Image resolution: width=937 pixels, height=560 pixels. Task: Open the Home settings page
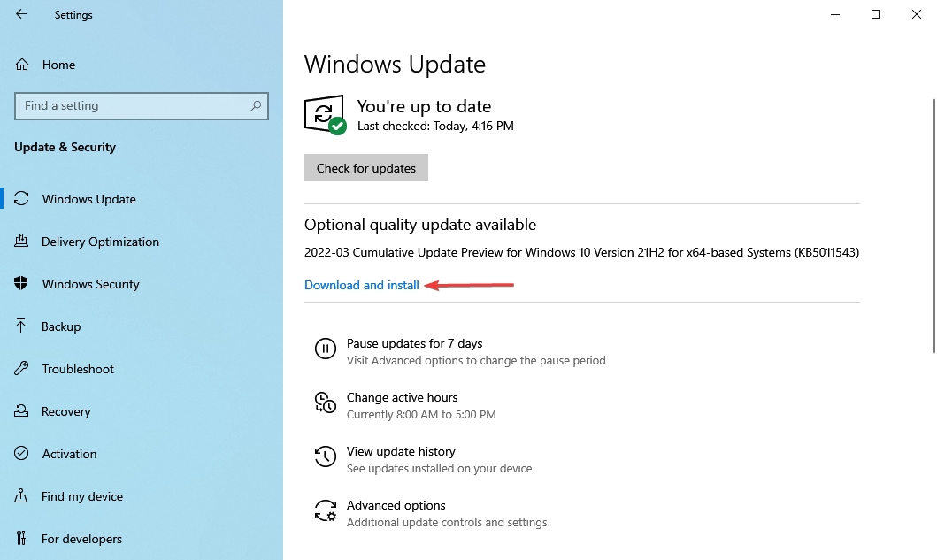(58, 65)
